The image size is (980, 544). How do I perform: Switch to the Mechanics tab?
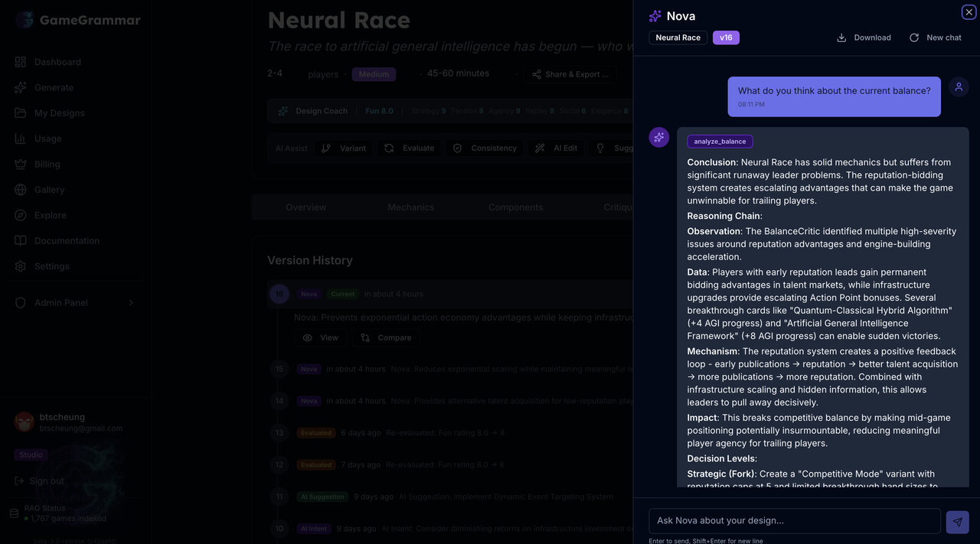[x=410, y=207]
